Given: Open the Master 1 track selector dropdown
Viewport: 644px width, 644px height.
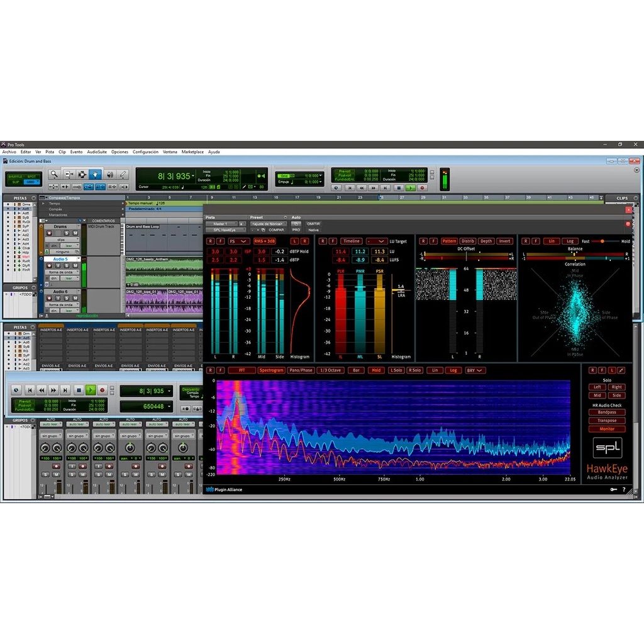Looking at the screenshot, I should coord(222,224).
